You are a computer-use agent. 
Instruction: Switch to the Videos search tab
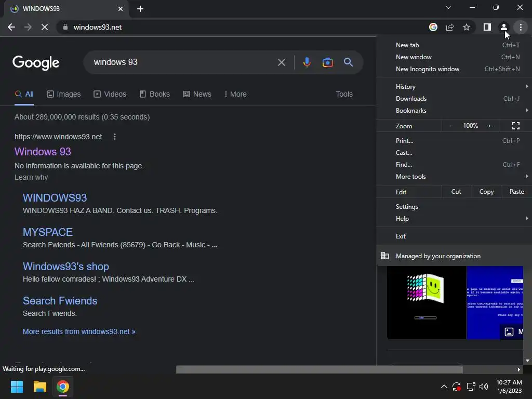pyautogui.click(x=110, y=94)
